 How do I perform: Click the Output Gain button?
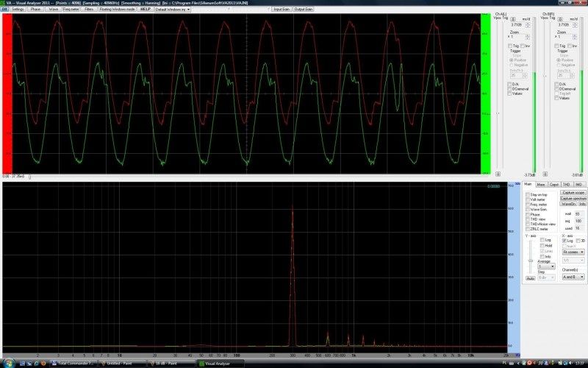[x=303, y=9]
